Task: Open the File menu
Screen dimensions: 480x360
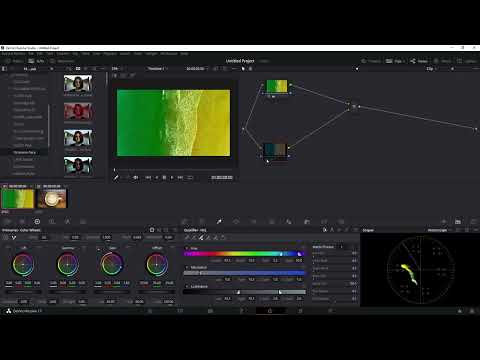Action: 31,54
